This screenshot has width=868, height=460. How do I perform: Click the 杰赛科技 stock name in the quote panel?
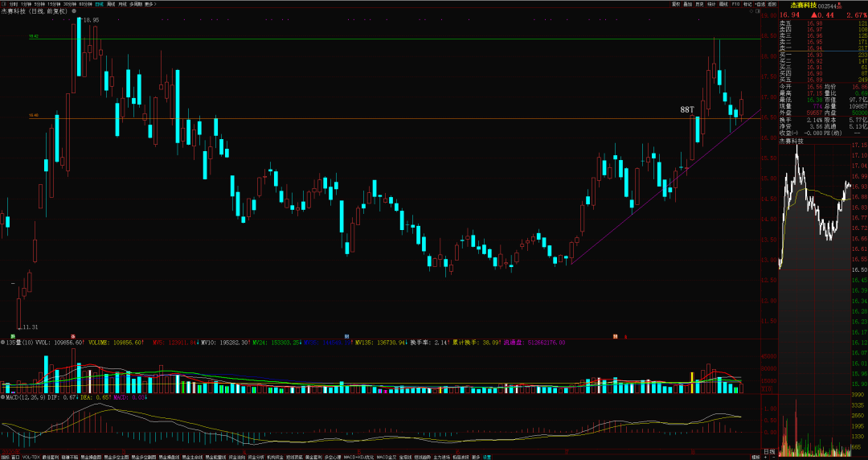803,5
